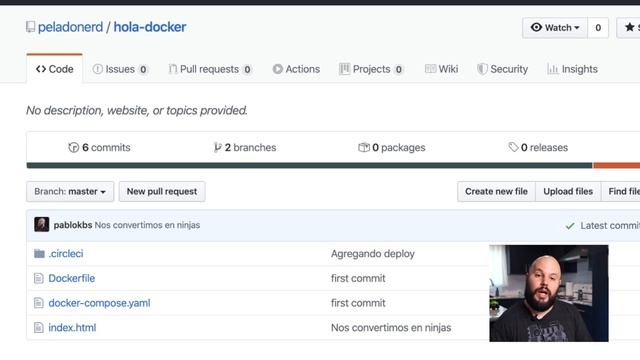Switch to the Wiki tab
640x360 pixels.
(442, 69)
